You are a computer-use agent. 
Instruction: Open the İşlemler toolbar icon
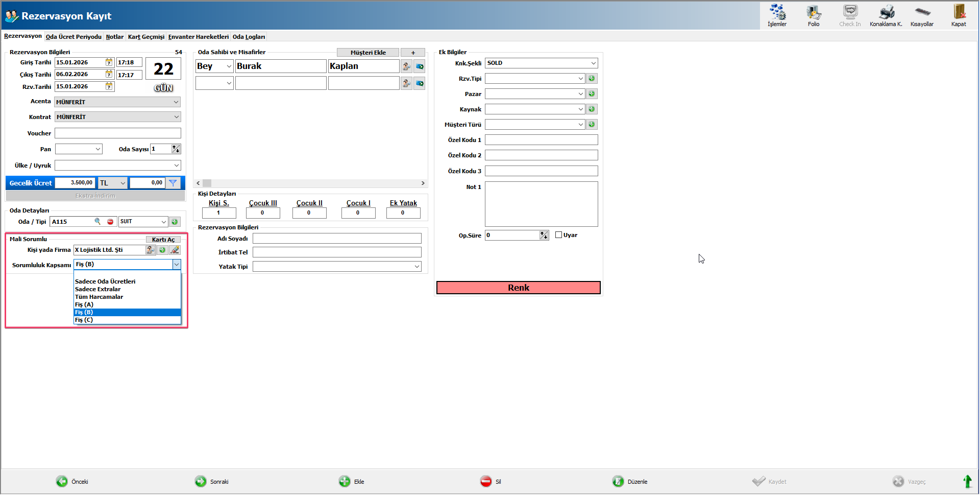pyautogui.click(x=777, y=12)
